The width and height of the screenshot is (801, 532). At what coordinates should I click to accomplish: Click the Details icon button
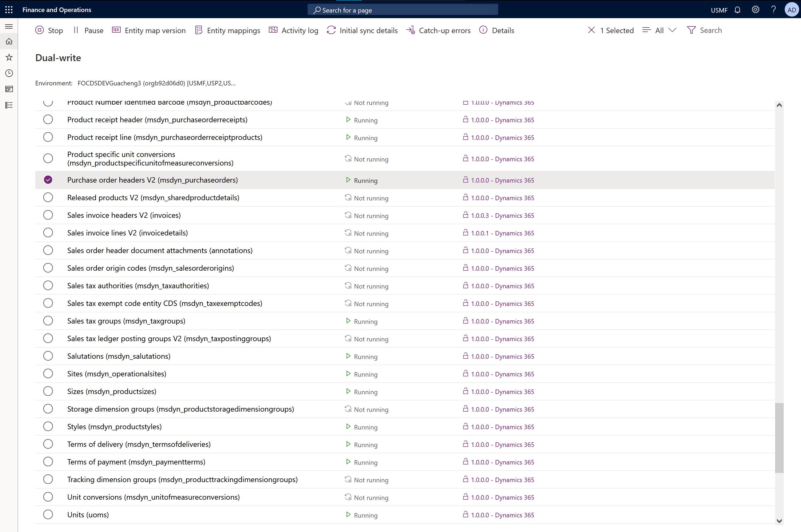pos(484,30)
